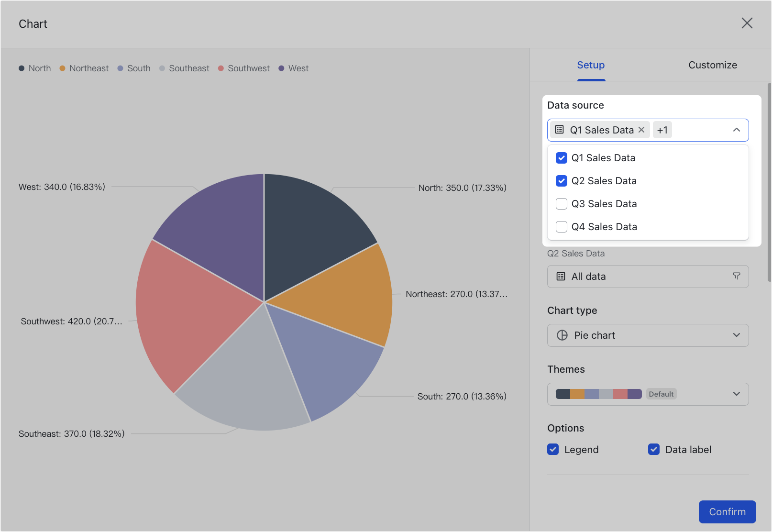
Task: Select the North legend marker dot
Action: (x=21, y=68)
